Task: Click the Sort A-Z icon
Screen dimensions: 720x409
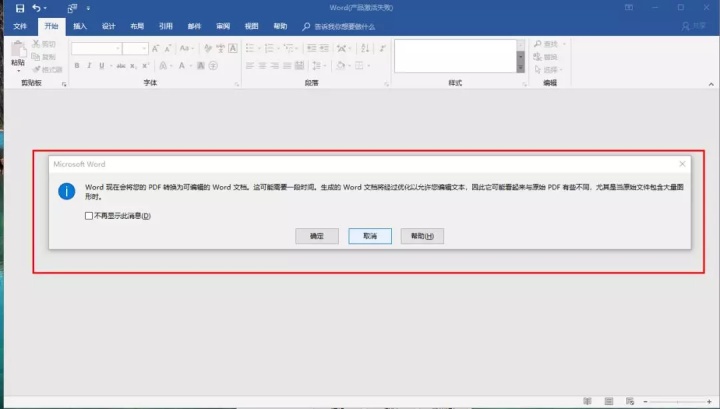Action: coord(365,48)
